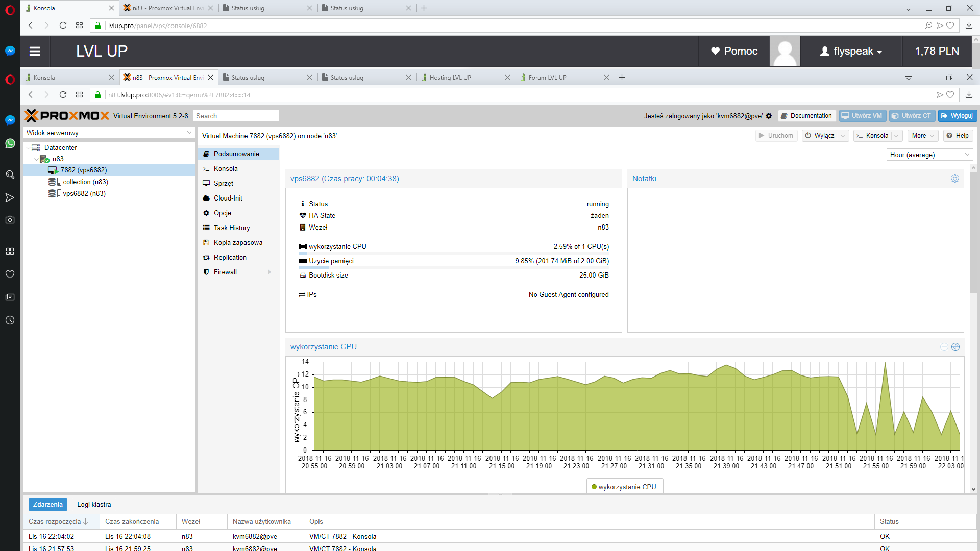
Task: Click the user settings gear next to kvm6882@pve
Action: 769,116
